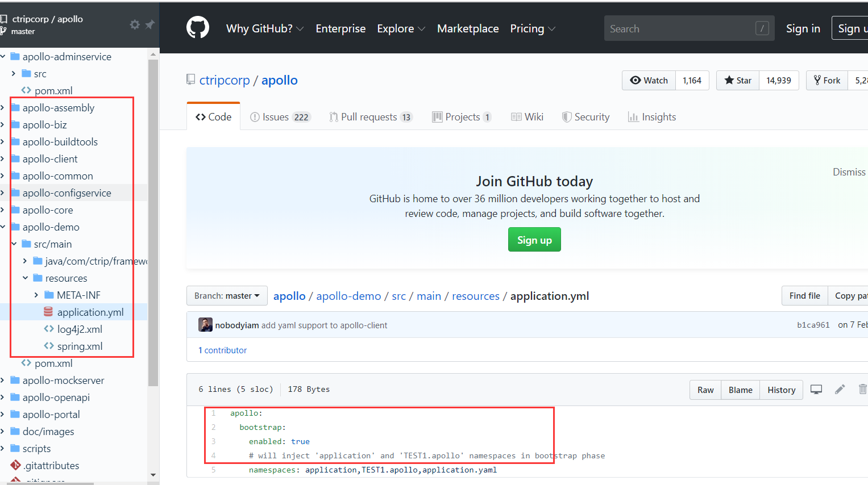Click the slash shortcut icon in search
868x485 pixels.
click(x=762, y=28)
